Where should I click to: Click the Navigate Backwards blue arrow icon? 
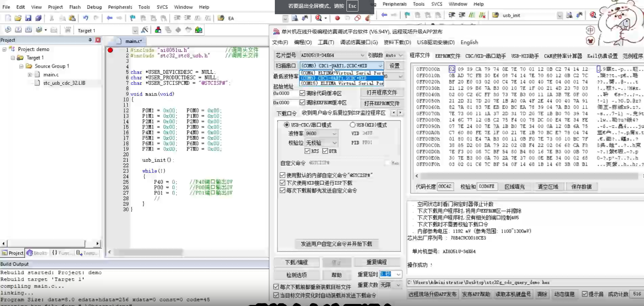tap(109, 18)
